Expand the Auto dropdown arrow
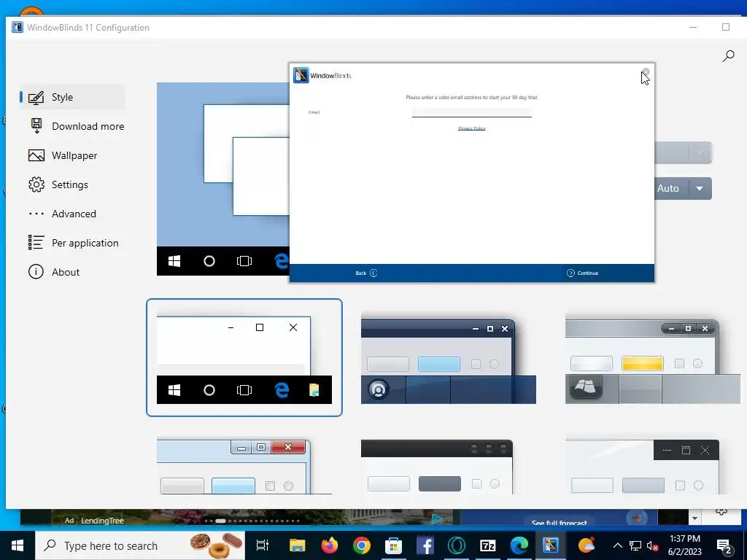Screen dimensions: 747x560 (x=700, y=189)
